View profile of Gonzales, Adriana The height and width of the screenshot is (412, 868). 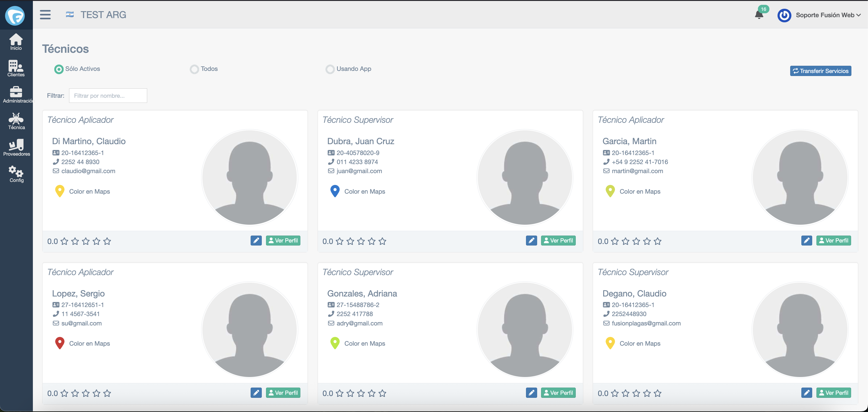558,393
